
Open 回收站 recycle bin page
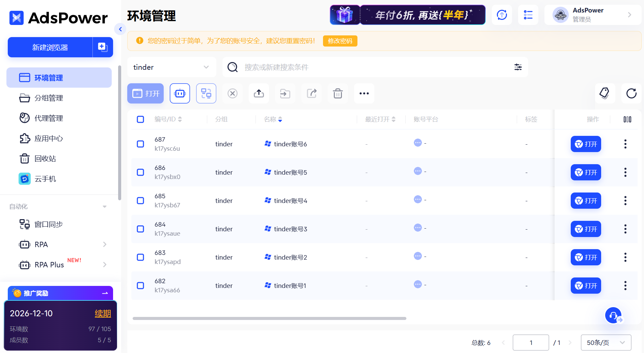[45, 158]
